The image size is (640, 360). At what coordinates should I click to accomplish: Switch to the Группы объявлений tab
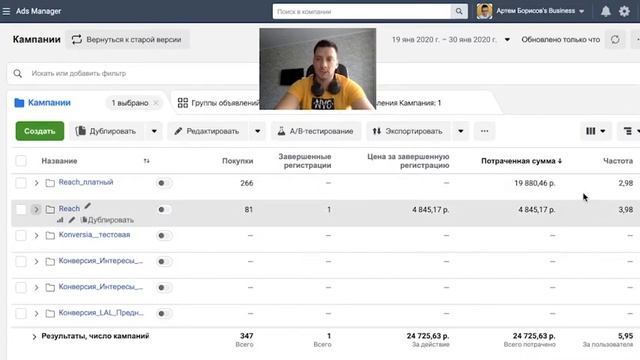225,103
